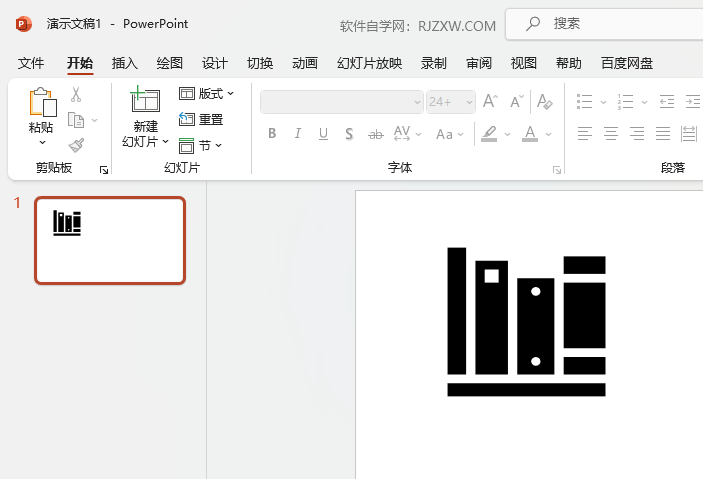Click the Reset (重置) slide button

click(201, 119)
